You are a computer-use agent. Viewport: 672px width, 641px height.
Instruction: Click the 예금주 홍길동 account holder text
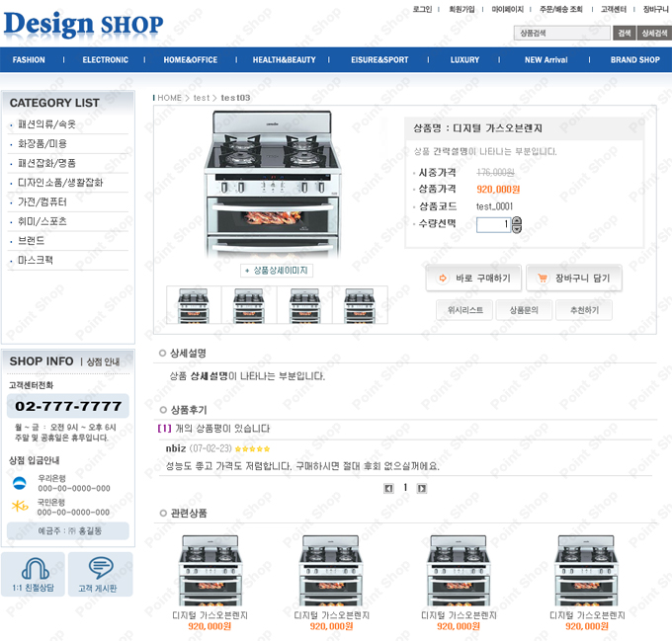(69, 531)
